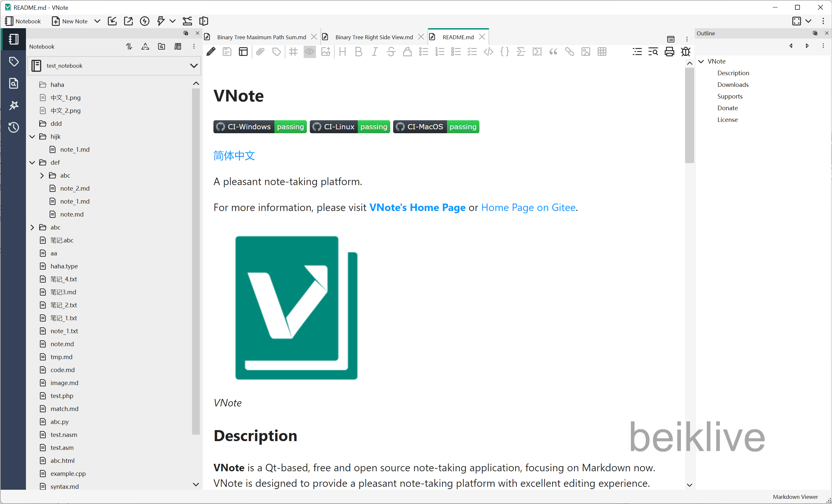Float the Notebook panel
This screenshot has height=504, width=832.
[x=186, y=33]
